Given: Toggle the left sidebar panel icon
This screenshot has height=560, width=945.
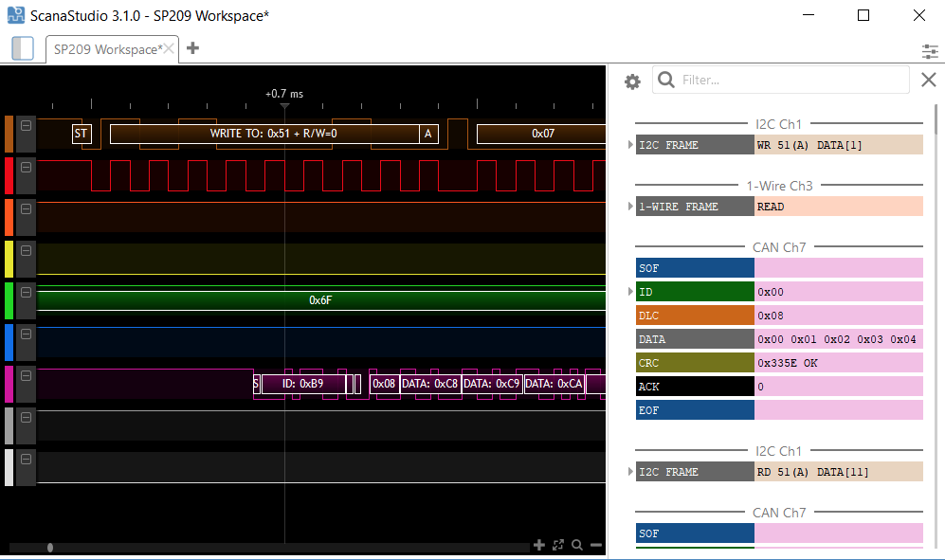Looking at the screenshot, I should [x=22, y=48].
